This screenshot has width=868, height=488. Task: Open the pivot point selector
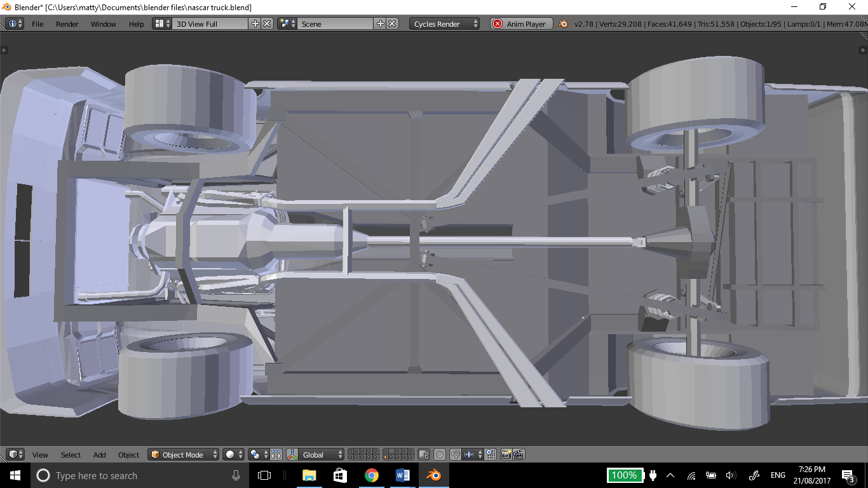coord(258,454)
